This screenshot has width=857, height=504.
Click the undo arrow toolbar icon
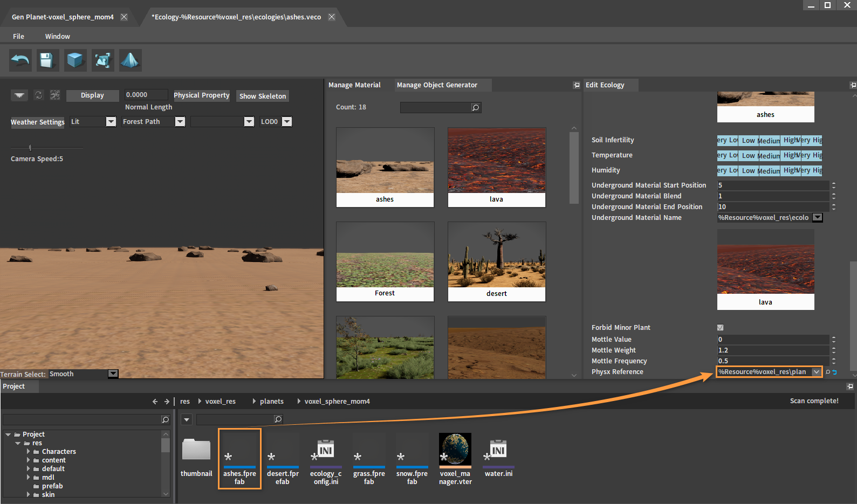click(20, 60)
